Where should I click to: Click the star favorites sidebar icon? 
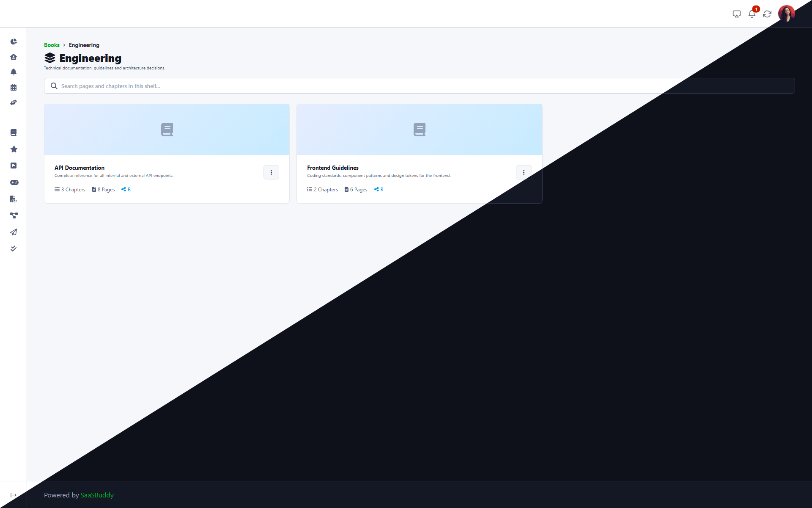click(x=14, y=149)
